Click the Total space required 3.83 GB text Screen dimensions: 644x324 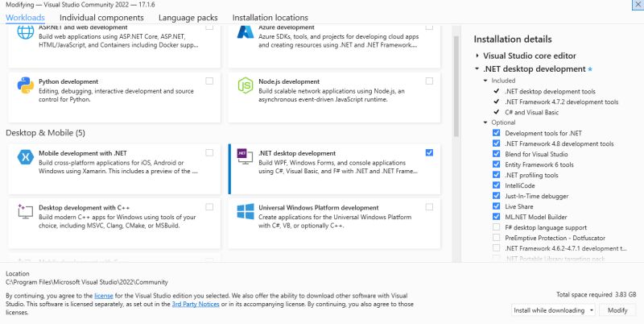coord(596,294)
